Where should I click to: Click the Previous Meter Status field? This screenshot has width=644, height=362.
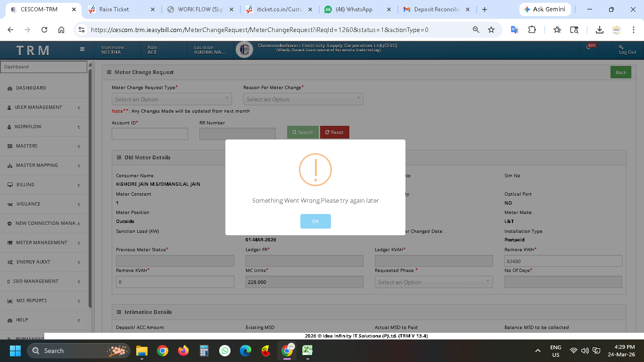pyautogui.click(x=175, y=261)
